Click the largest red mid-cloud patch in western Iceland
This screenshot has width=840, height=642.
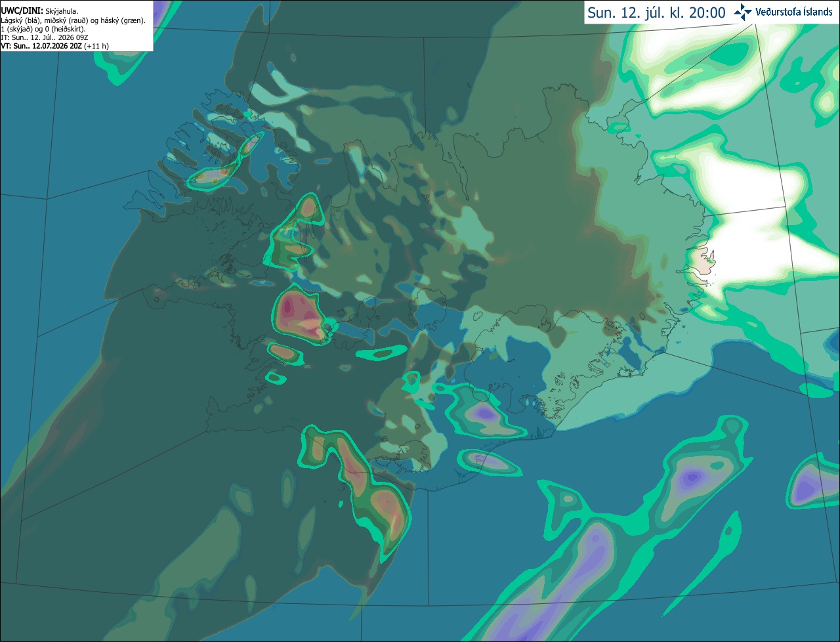(299, 314)
